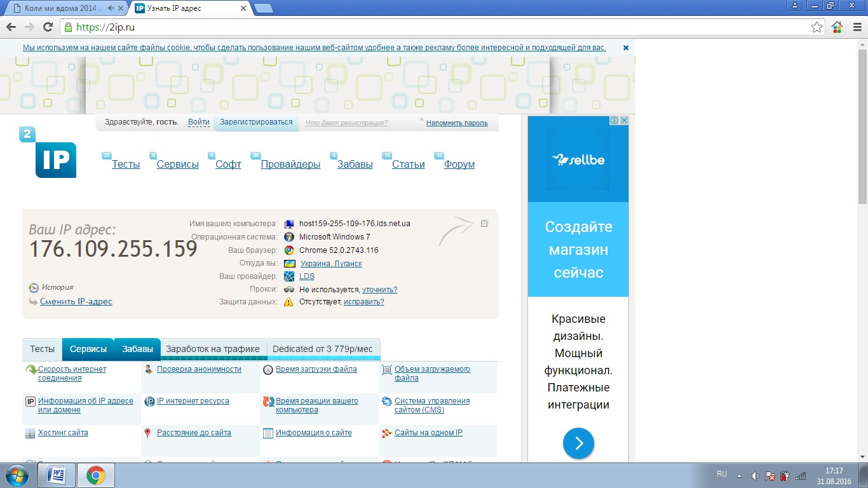Open 'Скорость интернет соединения' test
Screen dimensions: 868x488
(x=72, y=374)
